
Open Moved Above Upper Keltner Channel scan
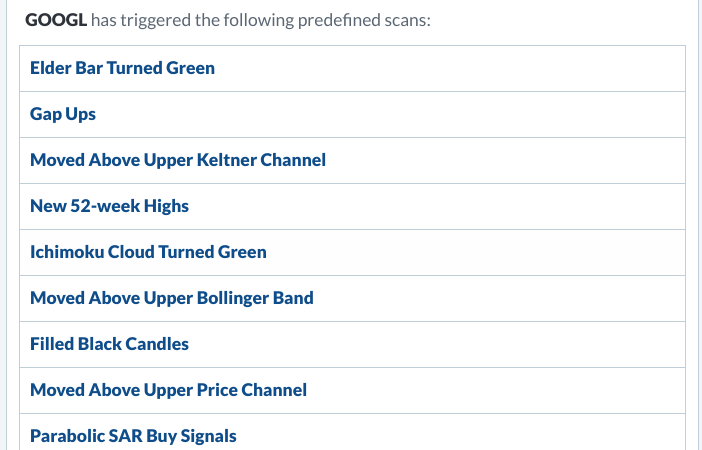tap(178, 160)
